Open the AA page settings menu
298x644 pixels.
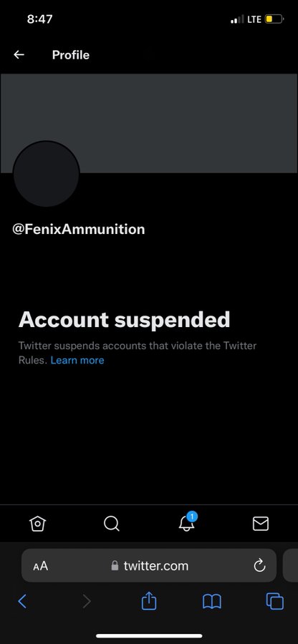tap(40, 566)
